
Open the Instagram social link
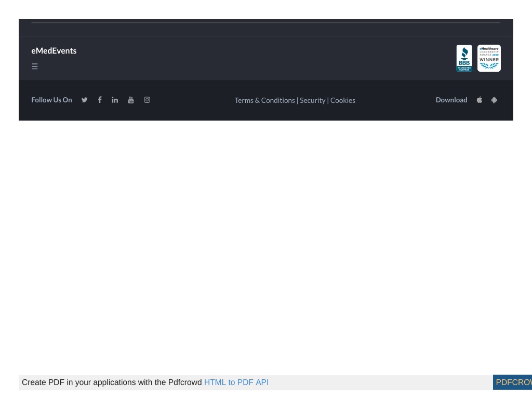coord(147,100)
